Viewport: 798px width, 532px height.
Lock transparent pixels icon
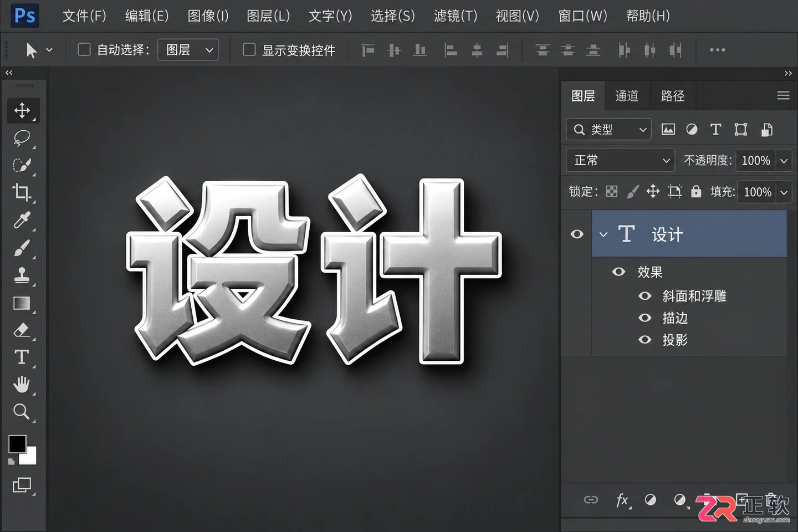[x=612, y=191]
